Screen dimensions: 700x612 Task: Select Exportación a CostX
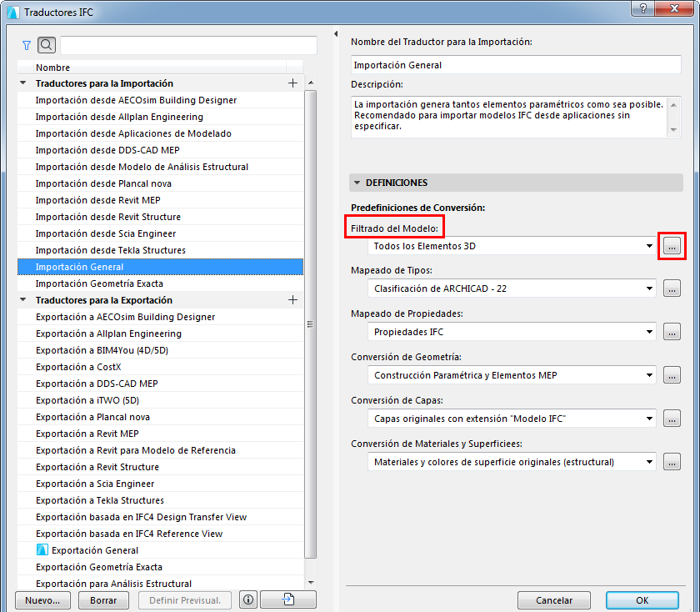tap(160, 367)
